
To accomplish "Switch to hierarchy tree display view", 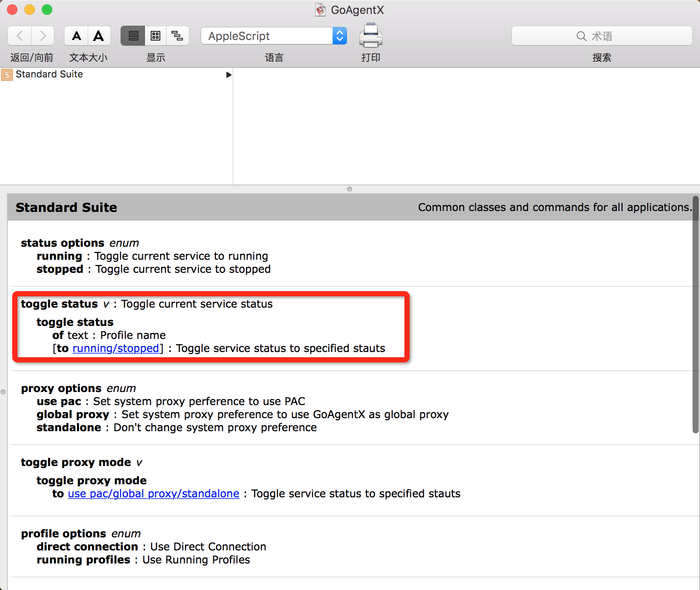I will (x=178, y=36).
